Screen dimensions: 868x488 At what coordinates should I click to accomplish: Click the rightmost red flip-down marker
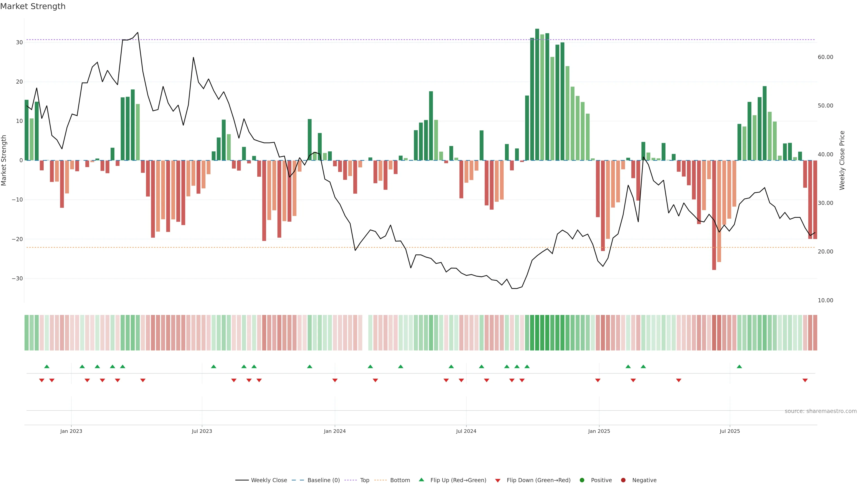click(805, 380)
